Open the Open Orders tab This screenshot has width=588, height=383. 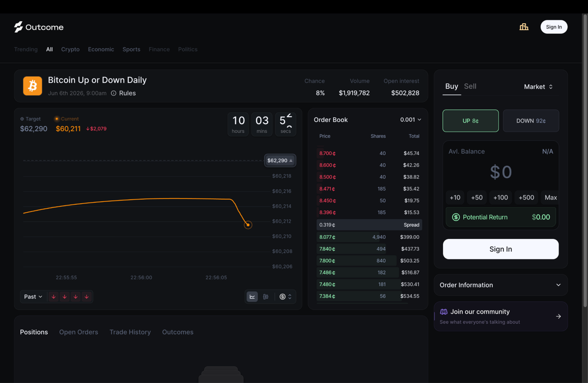[79, 332]
